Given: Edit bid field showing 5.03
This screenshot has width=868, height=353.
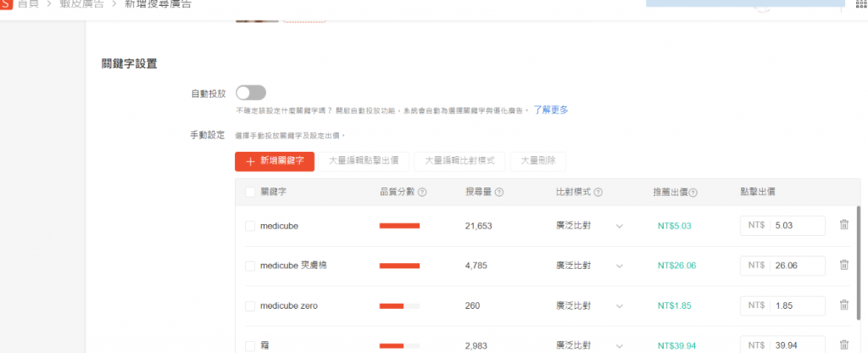Looking at the screenshot, I should (x=782, y=226).
